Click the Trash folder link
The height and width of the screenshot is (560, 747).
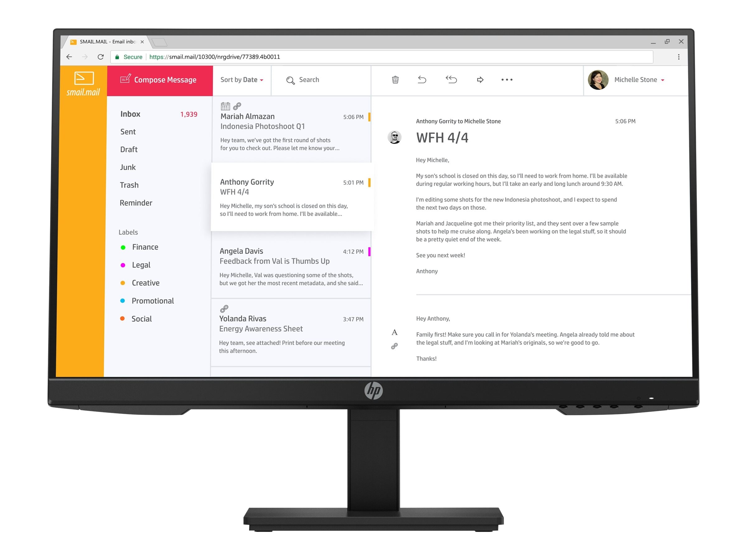(130, 185)
